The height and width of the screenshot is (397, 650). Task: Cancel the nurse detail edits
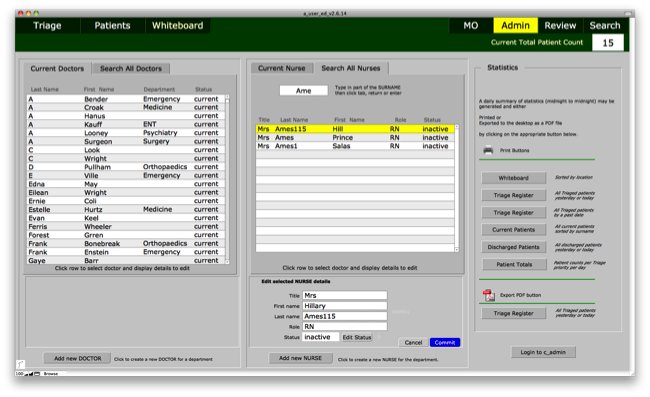click(413, 343)
